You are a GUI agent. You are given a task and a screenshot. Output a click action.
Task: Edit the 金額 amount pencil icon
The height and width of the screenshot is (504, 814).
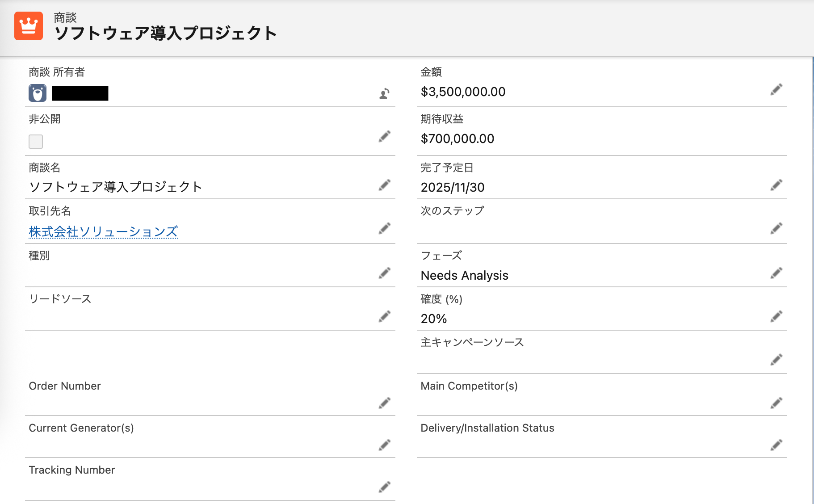click(776, 89)
